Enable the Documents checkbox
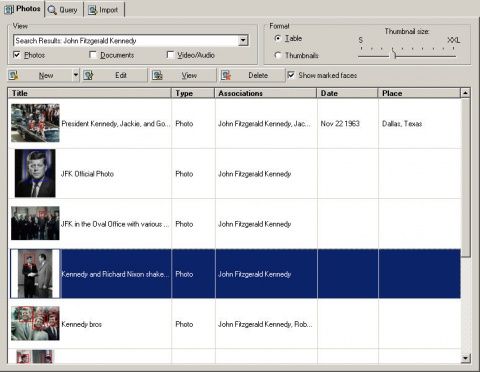 (x=93, y=55)
